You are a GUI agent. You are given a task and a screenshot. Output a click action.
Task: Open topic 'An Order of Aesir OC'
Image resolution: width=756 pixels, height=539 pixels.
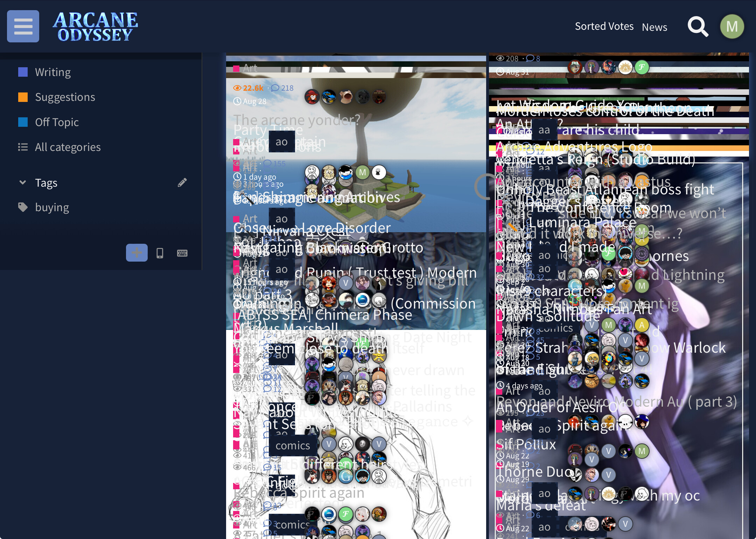(561, 407)
